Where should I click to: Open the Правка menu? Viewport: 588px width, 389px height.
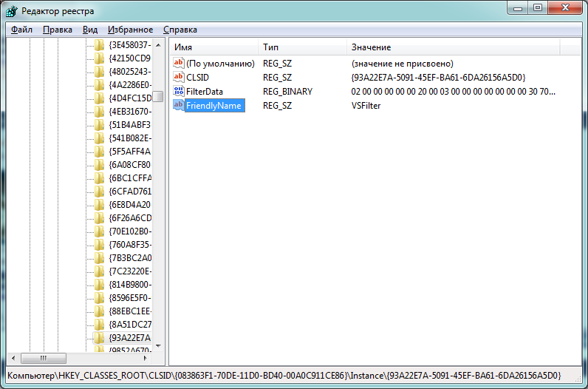click(58, 30)
